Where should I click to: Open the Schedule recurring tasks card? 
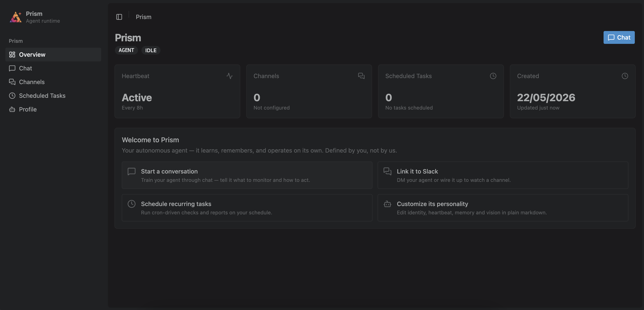247,208
